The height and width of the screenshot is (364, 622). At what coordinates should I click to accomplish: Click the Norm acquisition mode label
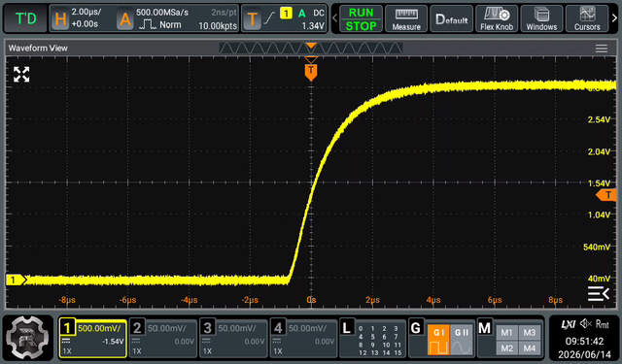click(170, 25)
